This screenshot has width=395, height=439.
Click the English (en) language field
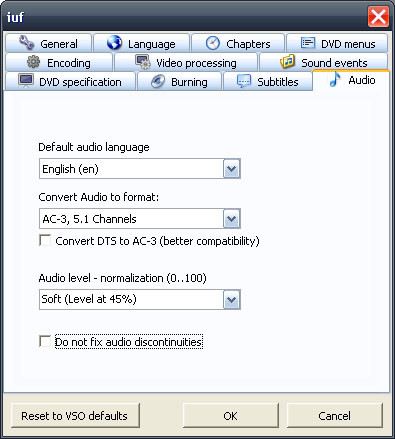point(140,169)
